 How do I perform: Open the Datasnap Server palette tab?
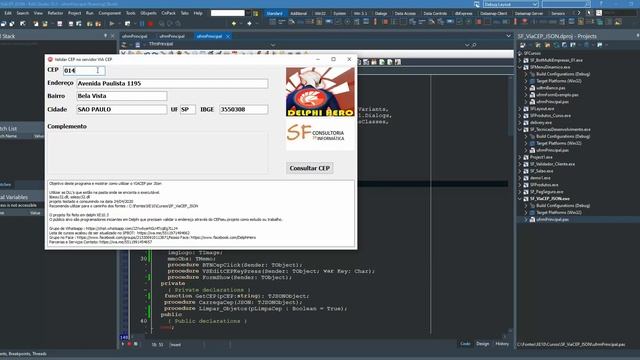529,13
